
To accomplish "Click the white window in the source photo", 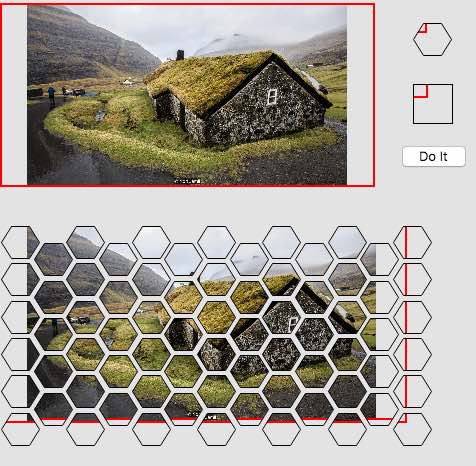I will coord(272,97).
